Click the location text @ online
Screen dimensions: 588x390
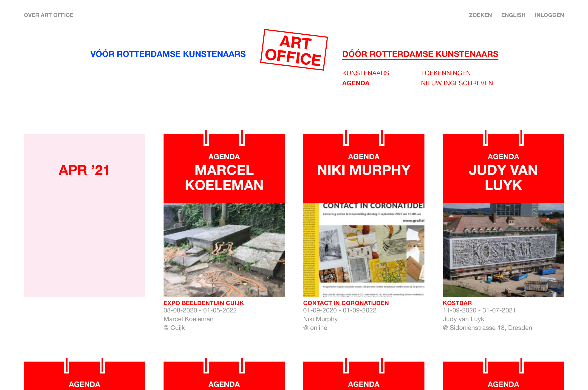coord(315,328)
